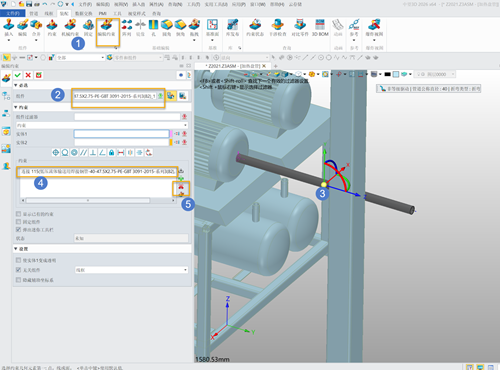Image resolution: width=500 pixels, height=370 pixels.
Task: Click the Apply button beside cancel
Action: [x=39, y=75]
